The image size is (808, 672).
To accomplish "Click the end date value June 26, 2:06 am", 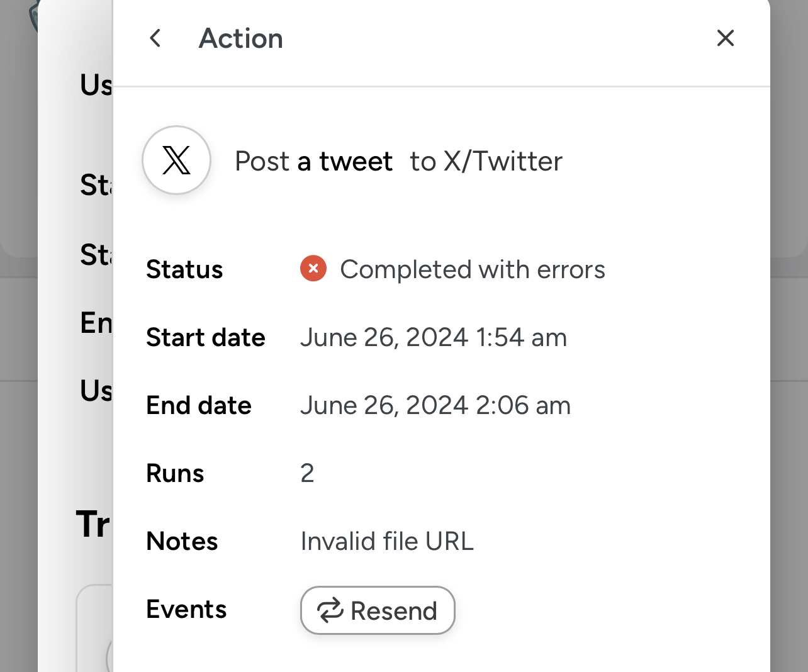I will click(x=435, y=405).
